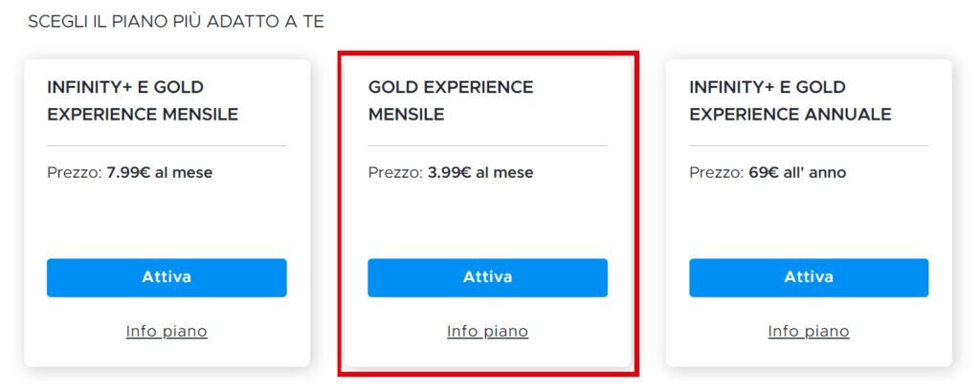
Task: Click the Scegli il piano più adatto heading
Action: pyautogui.click(x=176, y=21)
